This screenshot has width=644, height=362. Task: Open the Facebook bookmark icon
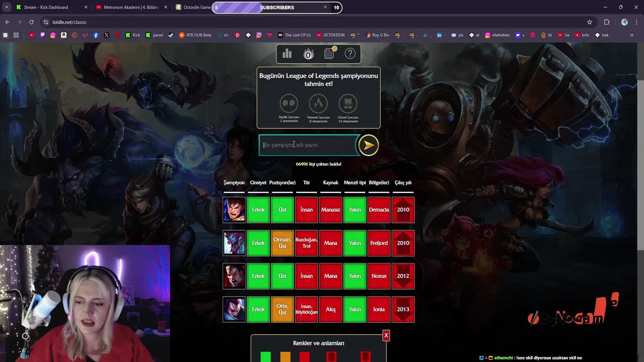coord(96,35)
